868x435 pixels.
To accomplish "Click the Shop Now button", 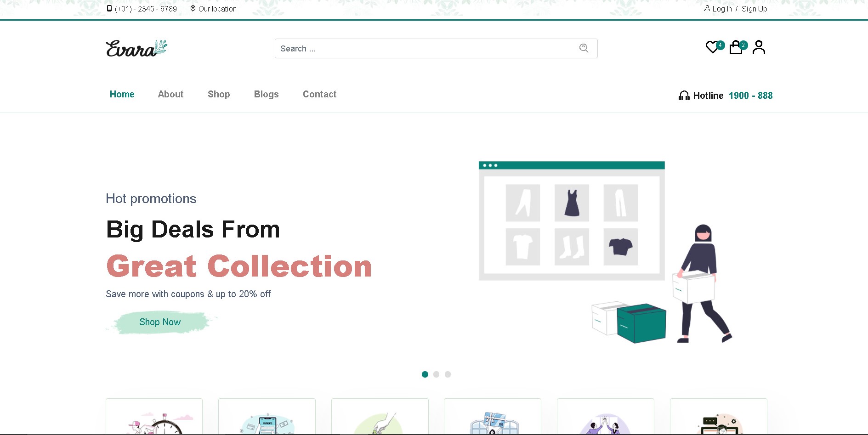I will pos(160,322).
